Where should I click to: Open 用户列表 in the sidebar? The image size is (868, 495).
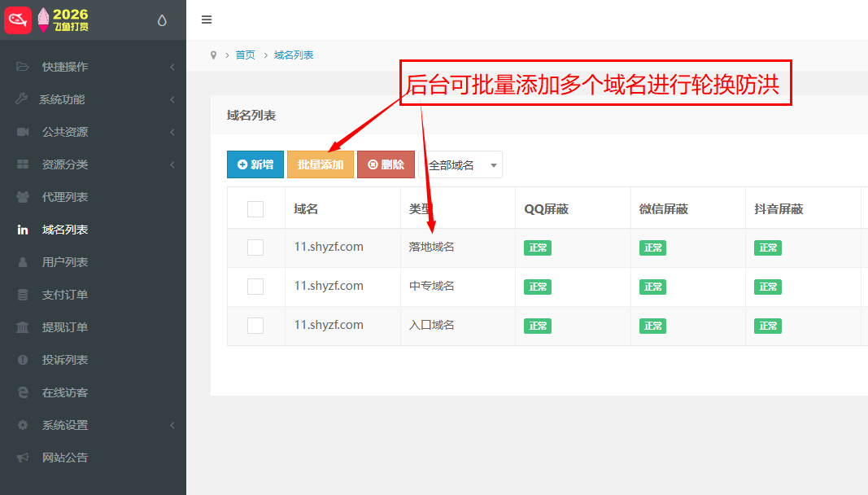(65, 261)
